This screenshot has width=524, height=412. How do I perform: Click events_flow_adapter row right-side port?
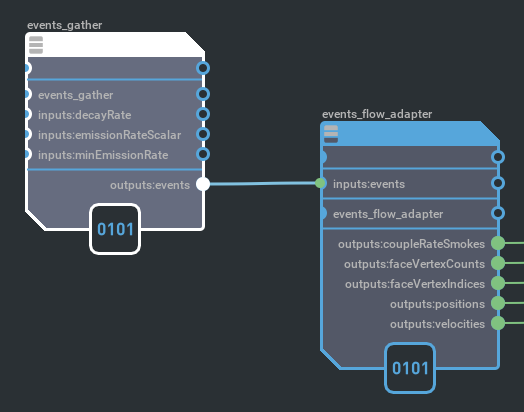pyautogui.click(x=498, y=213)
